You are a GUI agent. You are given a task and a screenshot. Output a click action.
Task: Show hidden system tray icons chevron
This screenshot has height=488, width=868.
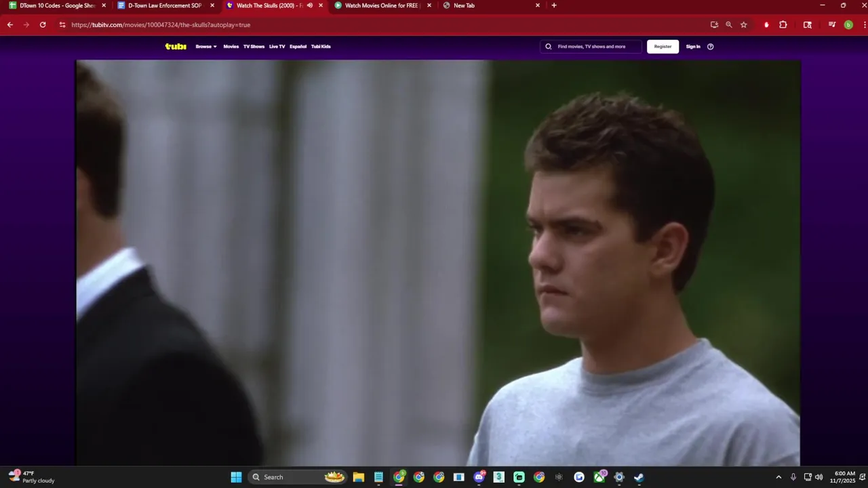coord(778,477)
